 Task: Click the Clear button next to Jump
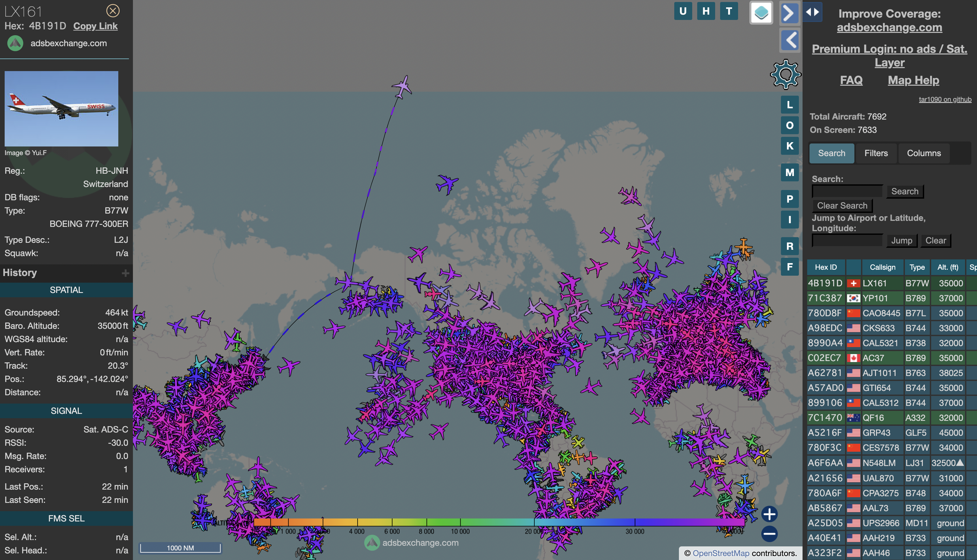935,240
